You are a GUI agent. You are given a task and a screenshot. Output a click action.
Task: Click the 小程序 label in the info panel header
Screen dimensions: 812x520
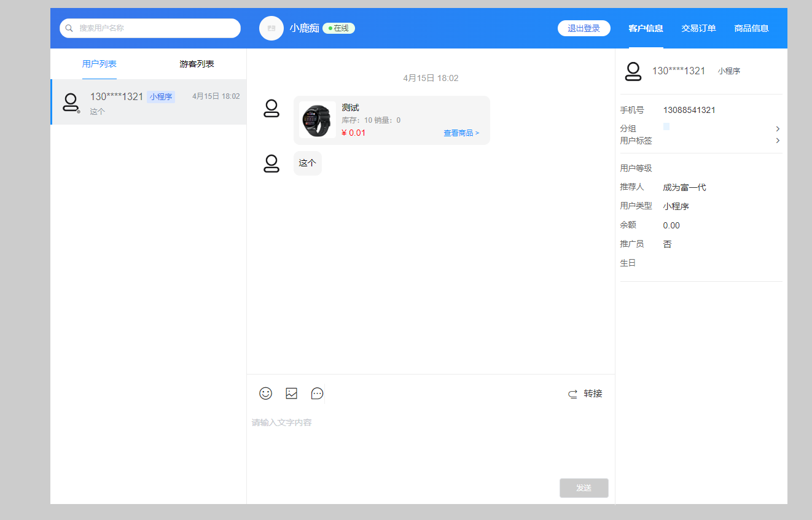729,71
